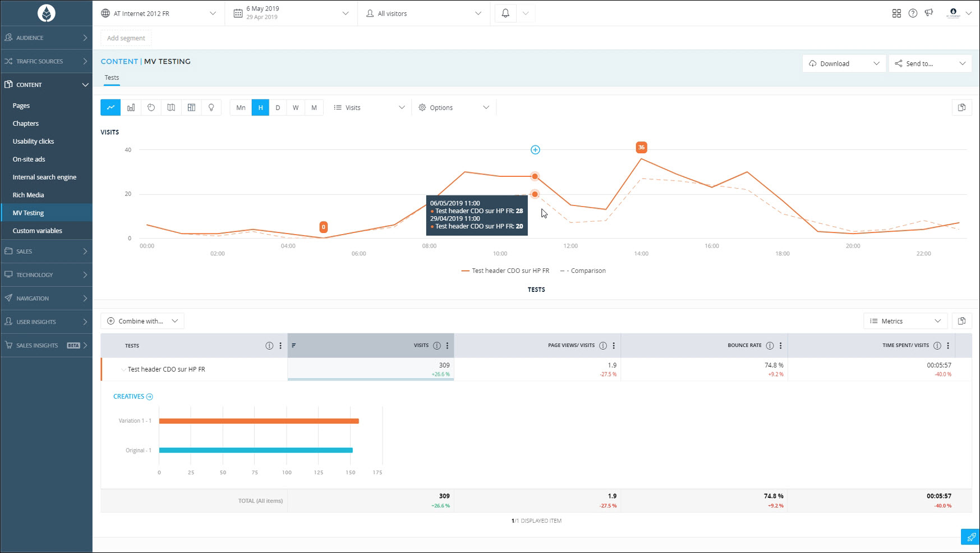Click the AT Internet logo
Screen dimensions: 980x553
[47, 13]
